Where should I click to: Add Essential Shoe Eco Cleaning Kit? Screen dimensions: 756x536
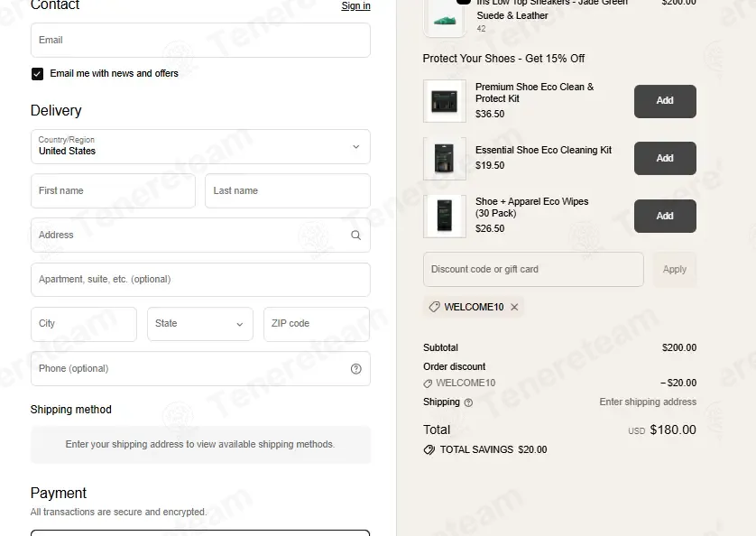tap(665, 158)
